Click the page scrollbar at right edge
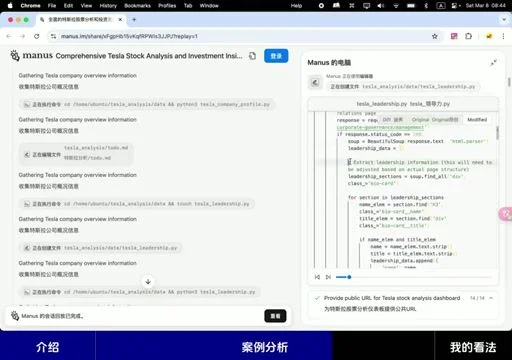The image size is (512, 360). [x=509, y=82]
